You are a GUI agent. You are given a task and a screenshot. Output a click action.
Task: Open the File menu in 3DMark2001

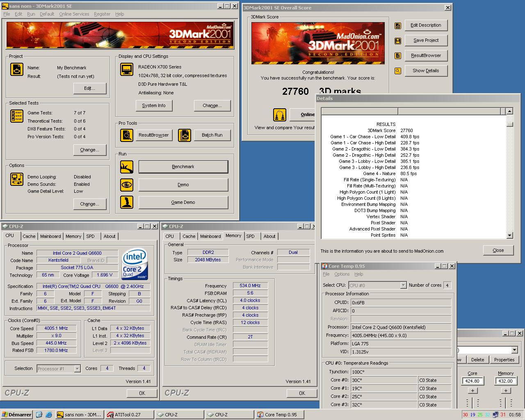[x=7, y=14]
